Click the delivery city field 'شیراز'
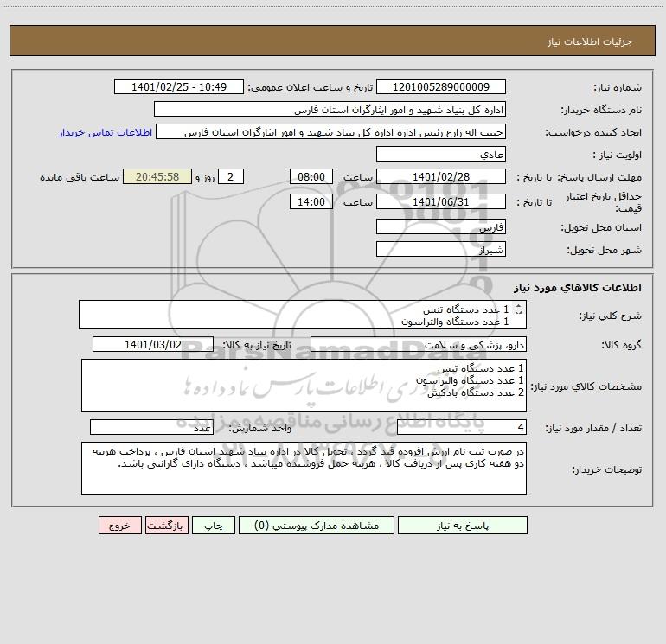The width and height of the screenshot is (666, 644). click(x=441, y=249)
